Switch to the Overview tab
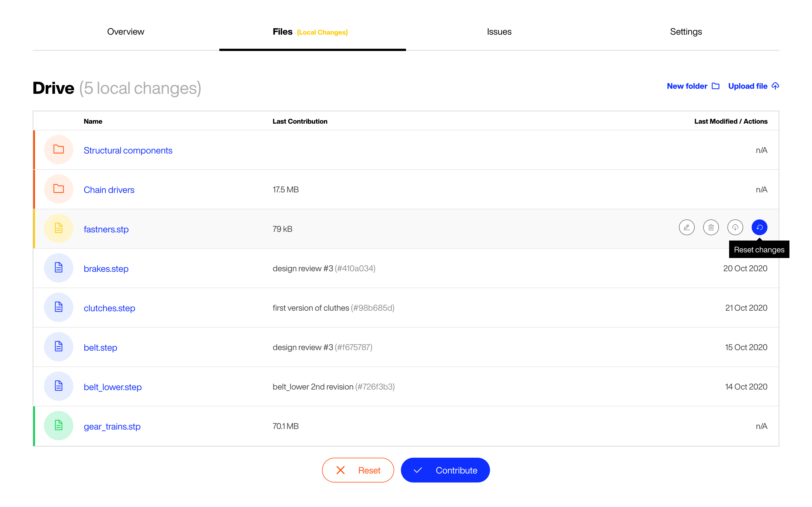 click(125, 32)
